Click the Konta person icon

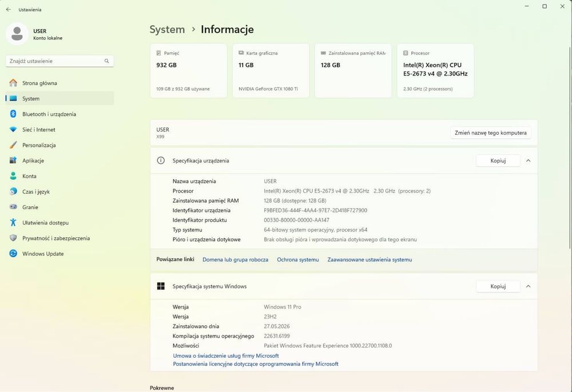[13, 176]
